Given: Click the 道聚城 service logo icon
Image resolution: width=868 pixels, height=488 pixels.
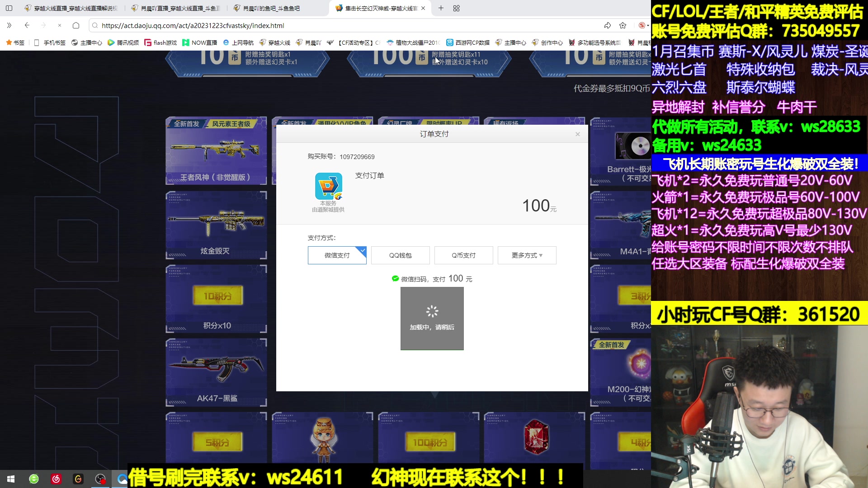Looking at the screenshot, I should click(329, 186).
